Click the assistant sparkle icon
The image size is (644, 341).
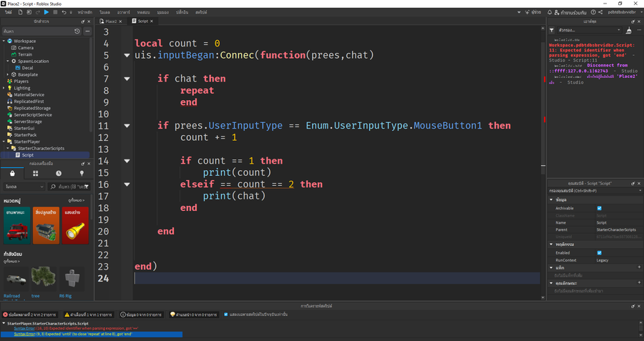coord(527,12)
